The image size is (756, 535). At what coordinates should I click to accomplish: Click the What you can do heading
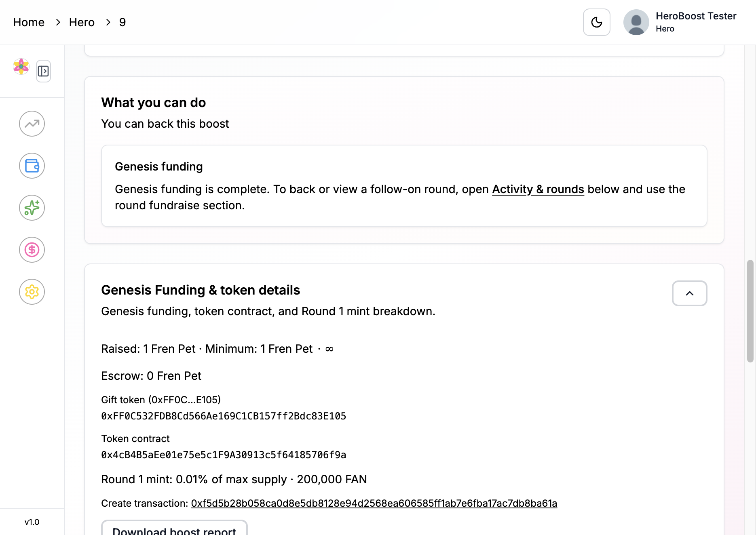154,103
